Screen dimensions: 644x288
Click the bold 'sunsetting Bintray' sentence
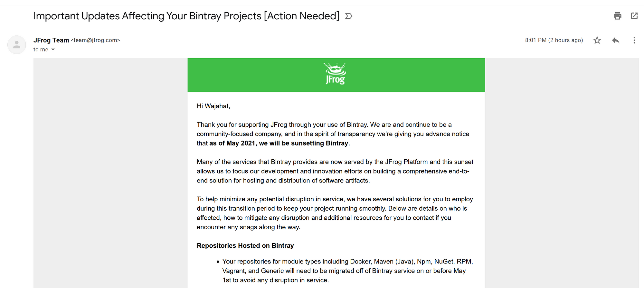click(x=279, y=143)
